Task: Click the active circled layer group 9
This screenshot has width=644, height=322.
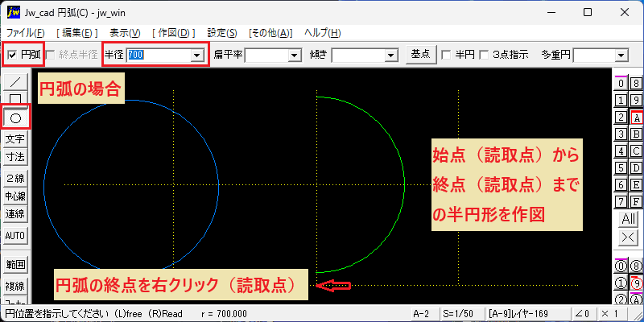Action: [x=636, y=283]
